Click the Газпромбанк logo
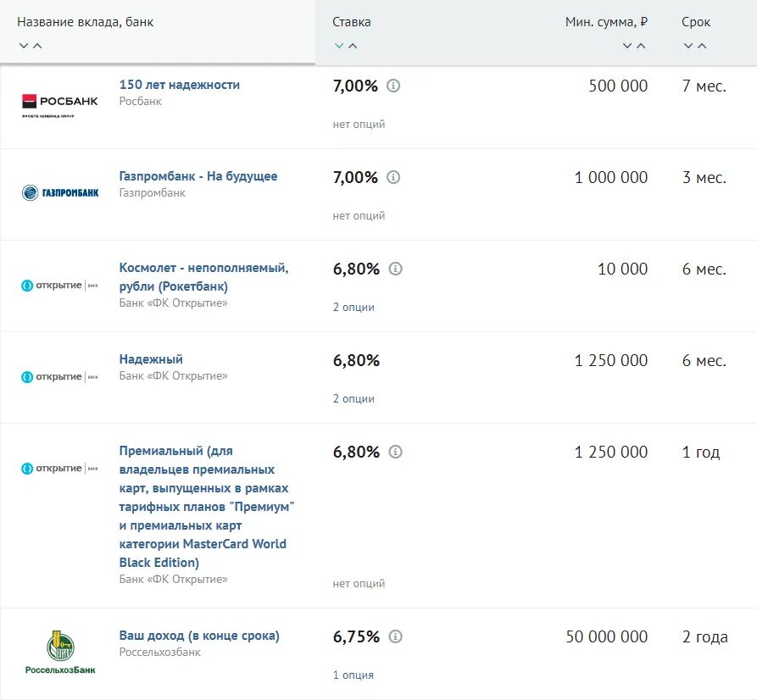757x700 pixels. coord(59,192)
